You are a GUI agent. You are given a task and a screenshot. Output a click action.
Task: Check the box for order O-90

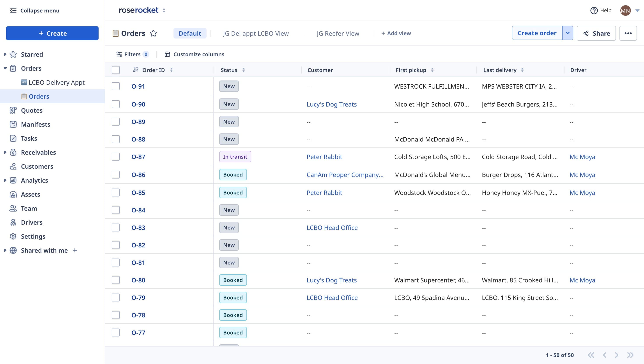tap(116, 104)
